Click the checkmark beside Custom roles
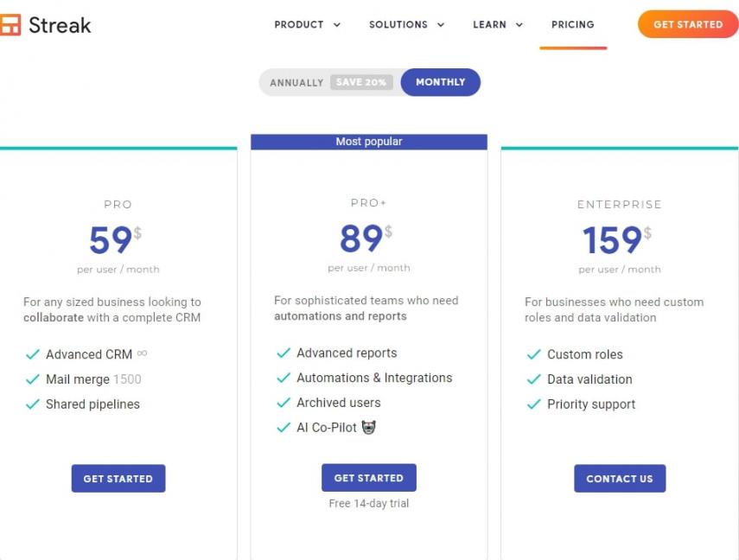The height and width of the screenshot is (560, 739). 533,354
